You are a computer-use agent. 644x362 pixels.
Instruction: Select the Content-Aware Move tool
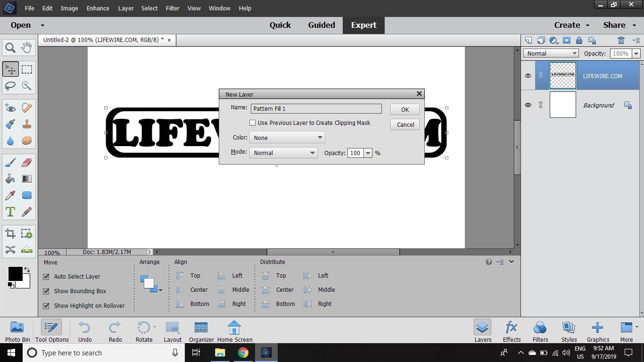coord(10,250)
